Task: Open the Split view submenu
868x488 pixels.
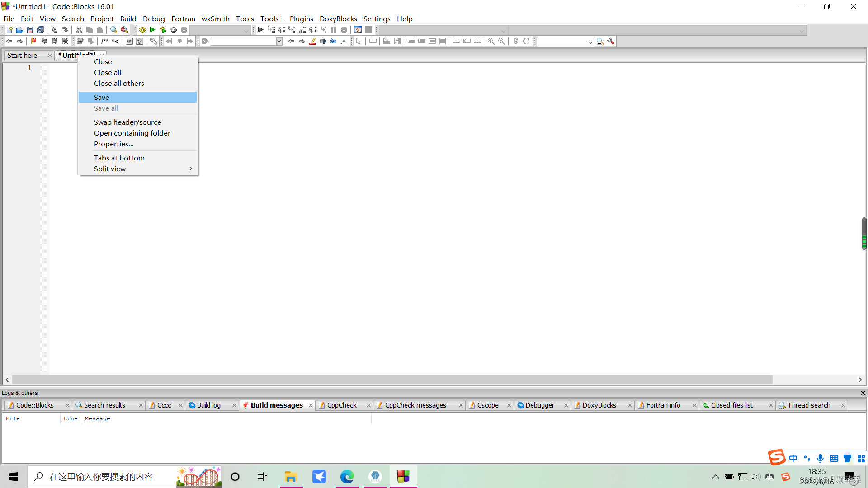Action: point(138,169)
